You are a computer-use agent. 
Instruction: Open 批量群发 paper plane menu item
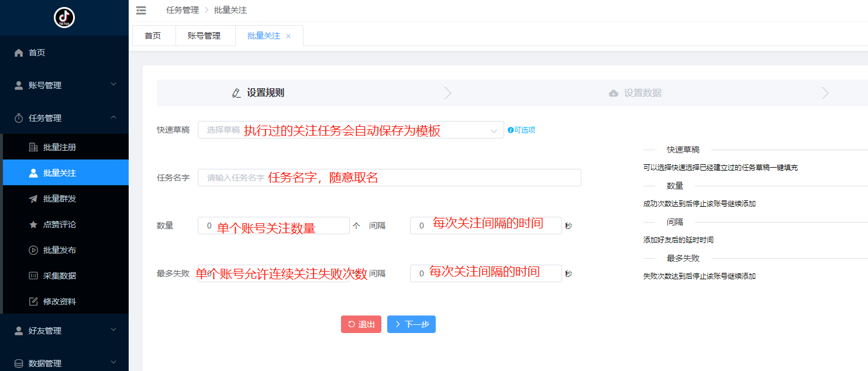[59, 199]
